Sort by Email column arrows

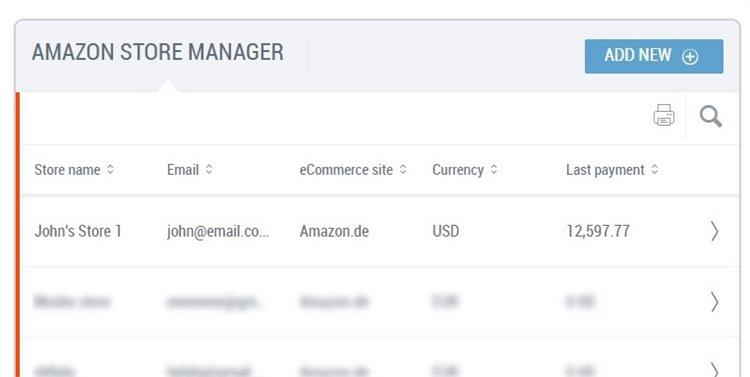point(209,169)
